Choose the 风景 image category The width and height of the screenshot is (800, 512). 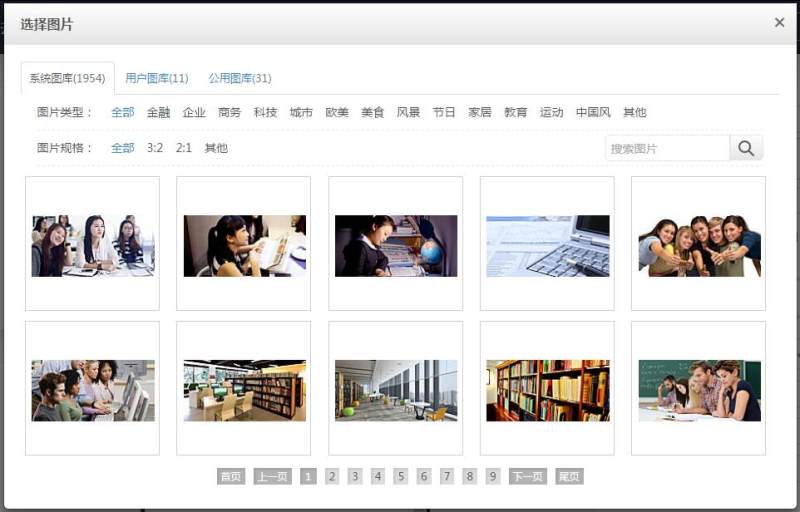[408, 112]
